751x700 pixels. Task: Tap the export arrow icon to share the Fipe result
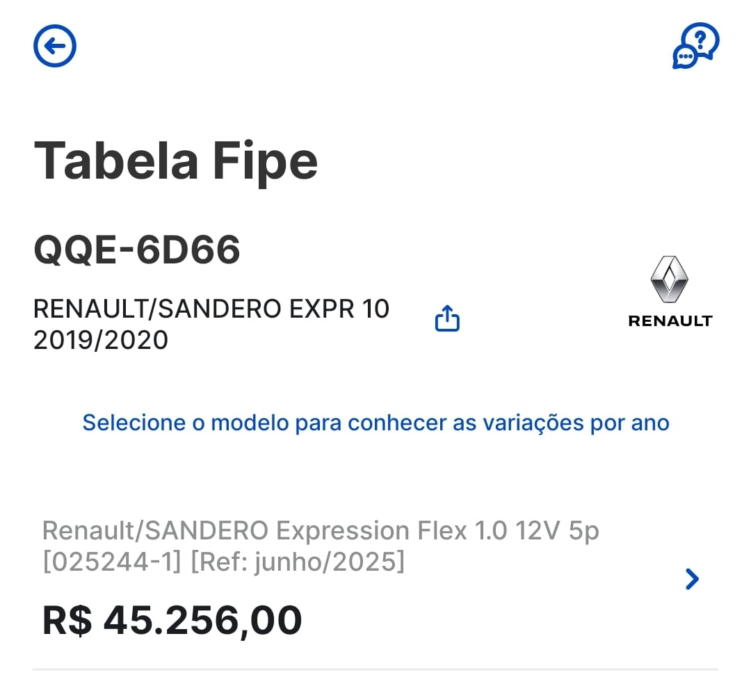(446, 318)
